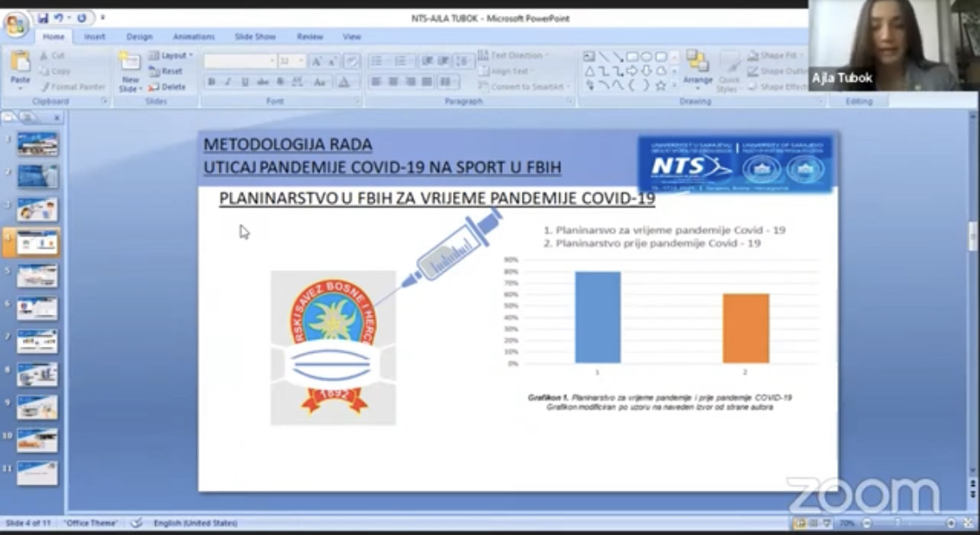Toggle italic text formatting
Viewport: 980px width, 535px height.
pyautogui.click(x=228, y=82)
